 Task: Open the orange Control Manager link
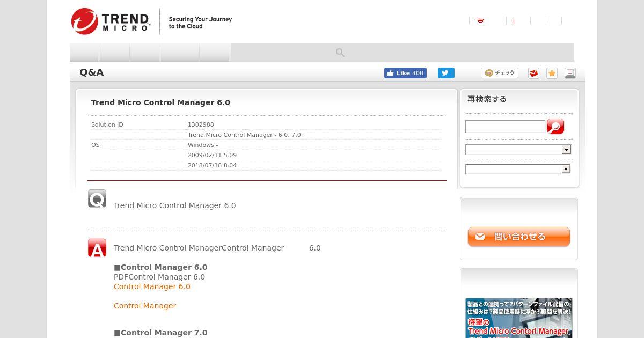[x=145, y=306]
